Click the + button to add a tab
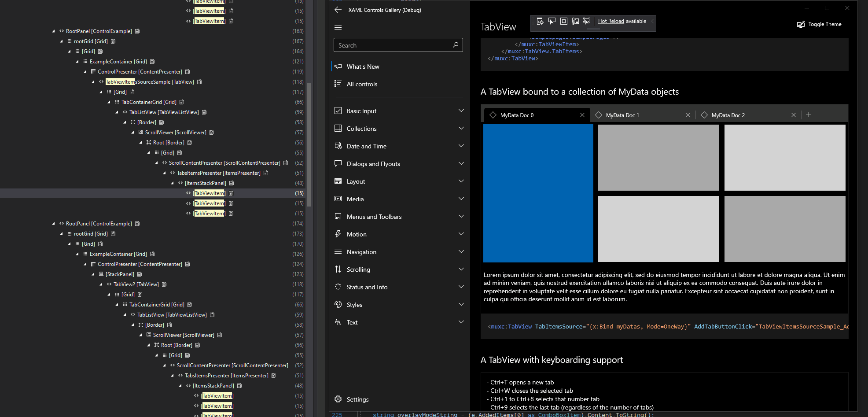 [808, 114]
